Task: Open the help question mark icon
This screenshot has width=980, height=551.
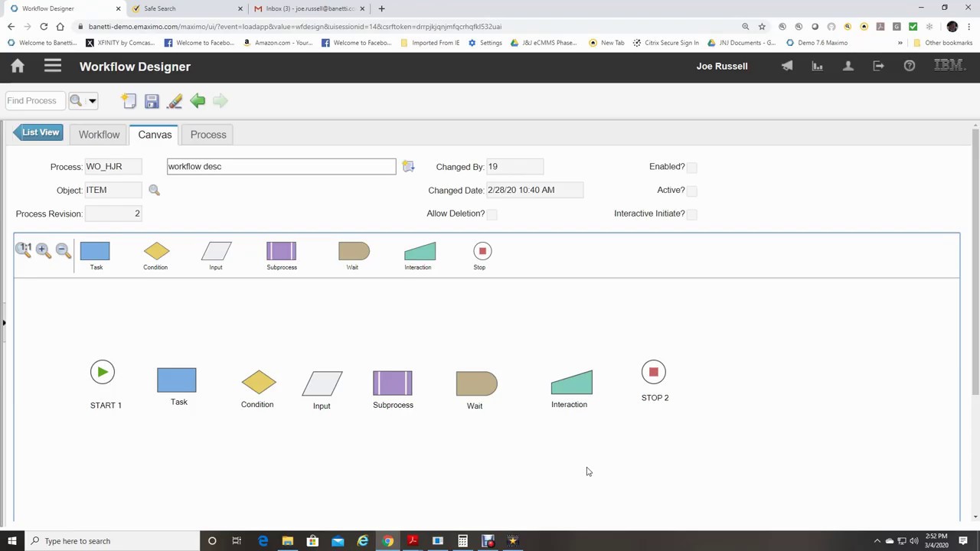Action: [910, 67]
